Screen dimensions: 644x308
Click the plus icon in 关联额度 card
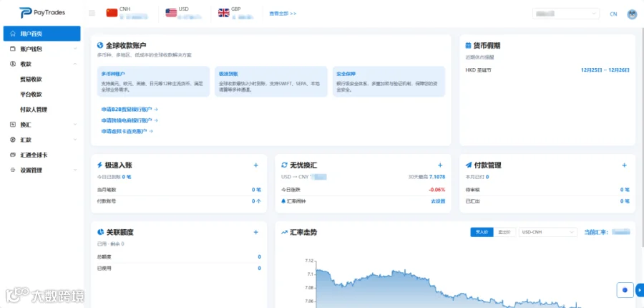(x=256, y=232)
